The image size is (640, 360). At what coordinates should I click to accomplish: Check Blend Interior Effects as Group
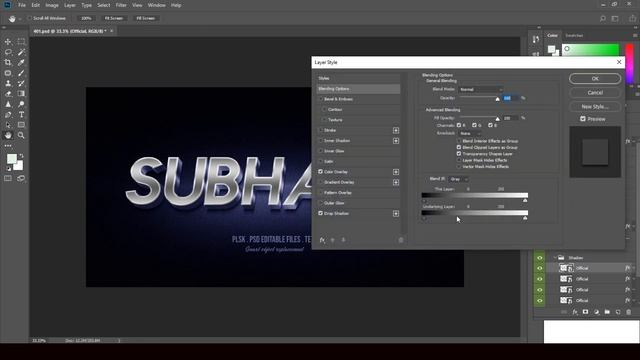[459, 141]
